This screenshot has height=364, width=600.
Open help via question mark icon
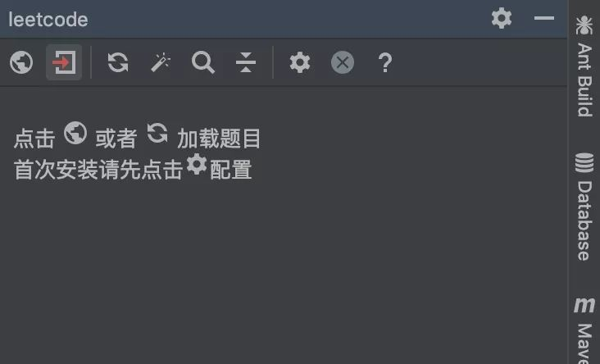coord(385,63)
